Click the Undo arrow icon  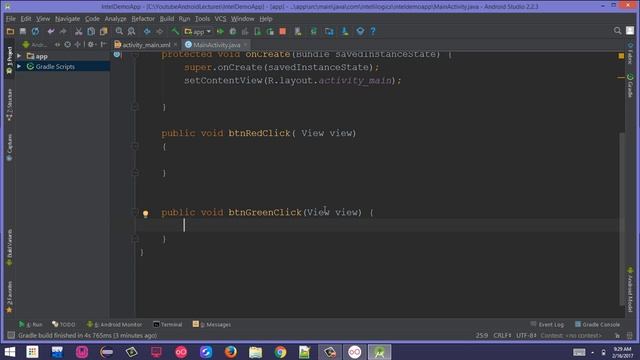pyautogui.click(x=51, y=31)
